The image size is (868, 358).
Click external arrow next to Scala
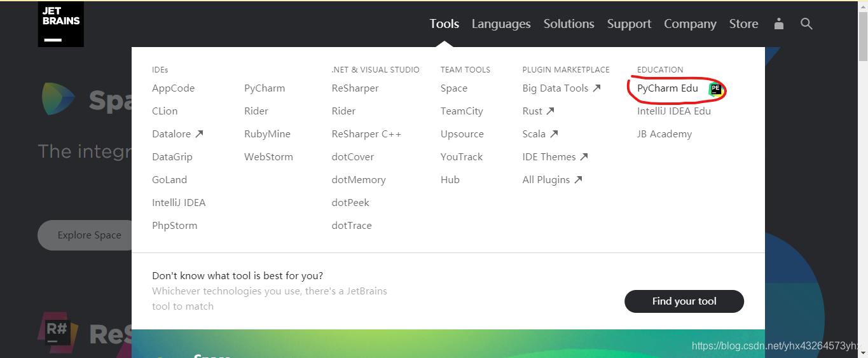click(554, 134)
